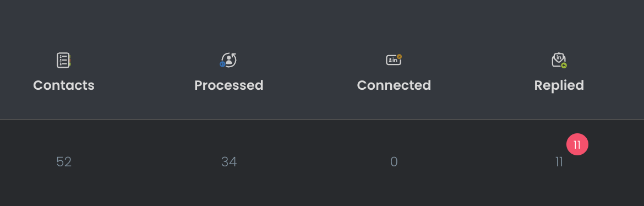Sort by the Processed column header
Viewport: 644px width, 206px height.
(229, 85)
